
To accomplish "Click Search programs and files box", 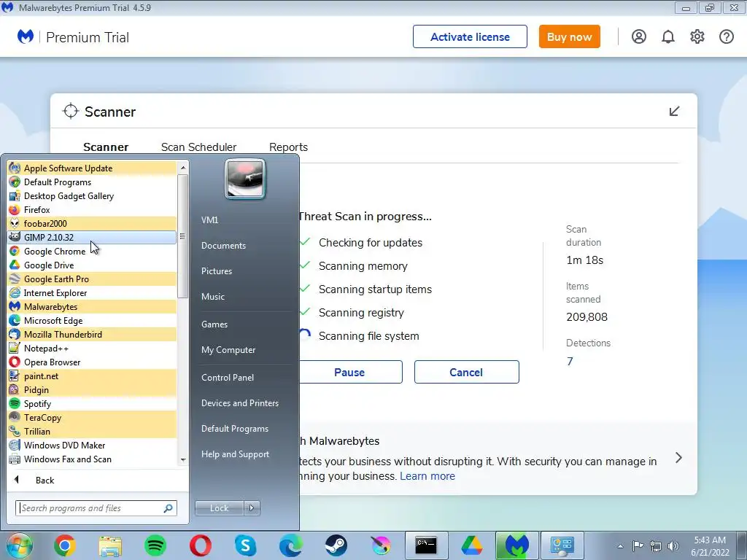I will [96, 508].
